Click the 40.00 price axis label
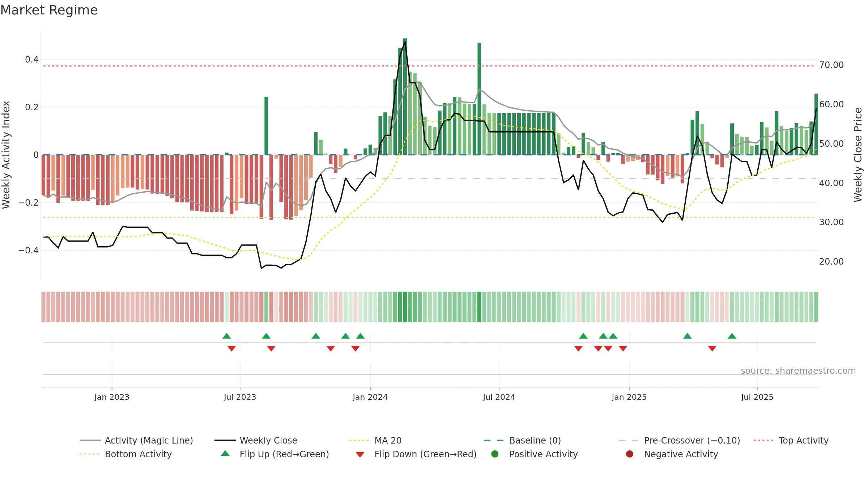 831,183
